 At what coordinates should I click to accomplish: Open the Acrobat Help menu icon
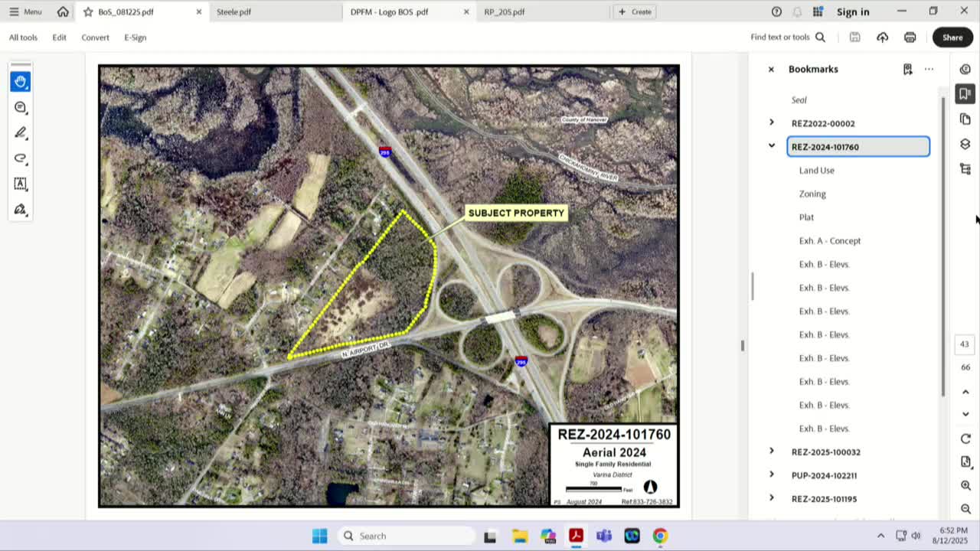[776, 11]
